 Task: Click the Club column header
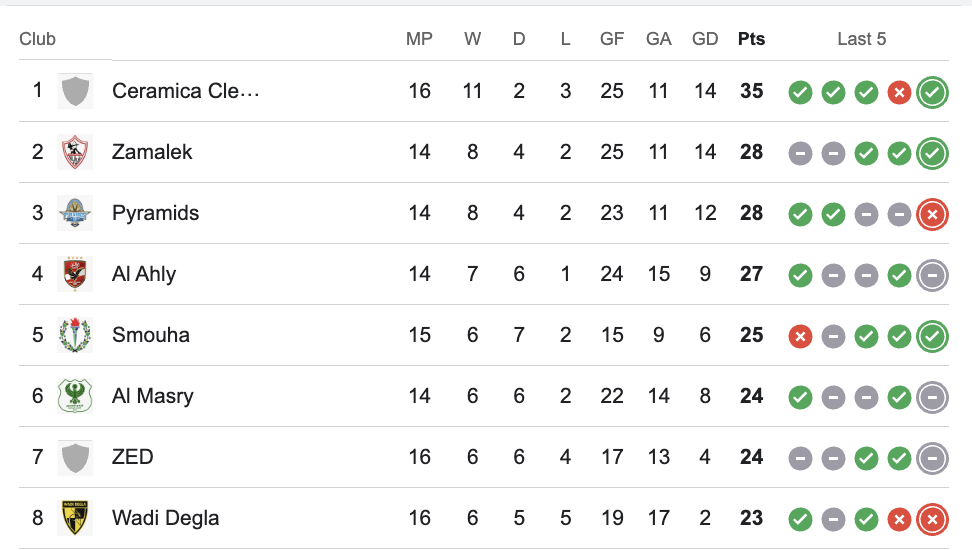[38, 39]
